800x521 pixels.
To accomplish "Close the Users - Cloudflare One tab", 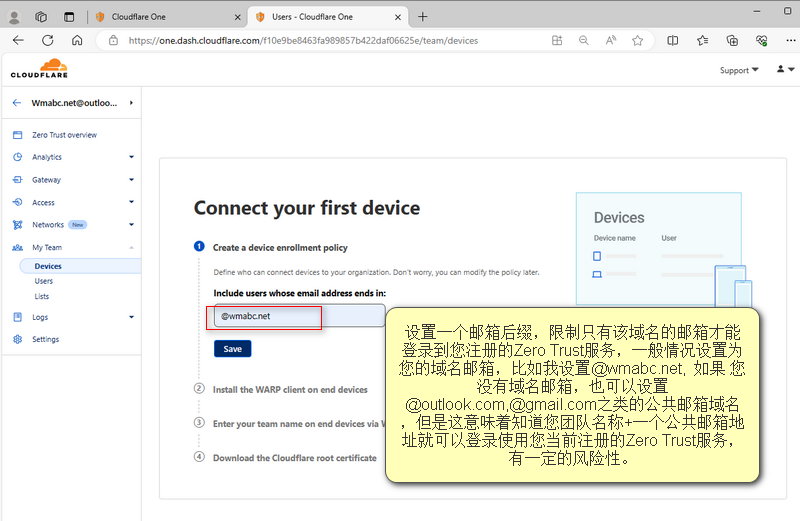I will click(x=398, y=17).
